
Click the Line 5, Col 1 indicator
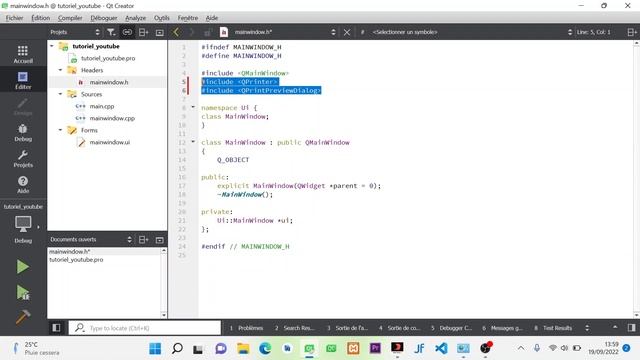pos(593,32)
